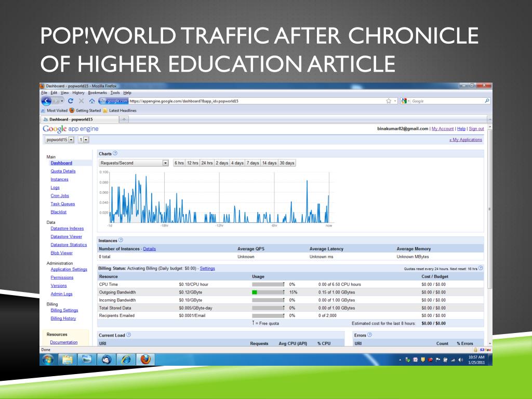Screen dimensions: 532x399
Task: Open the Charts help question icon
Action: 115,153
